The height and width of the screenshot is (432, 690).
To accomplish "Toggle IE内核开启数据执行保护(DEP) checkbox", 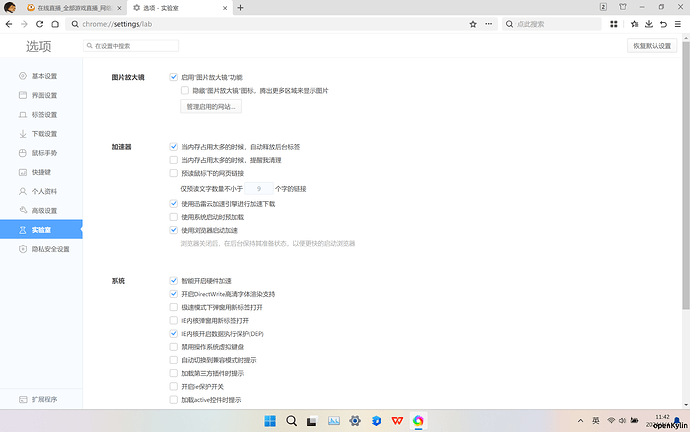I will [174, 333].
